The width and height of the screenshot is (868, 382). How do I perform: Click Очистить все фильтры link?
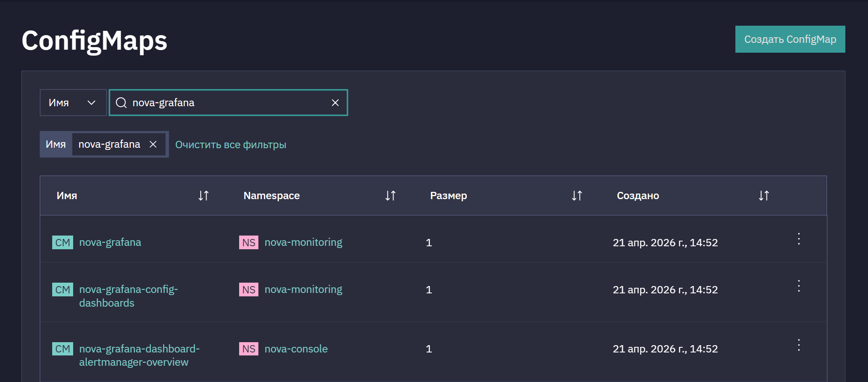tap(231, 145)
